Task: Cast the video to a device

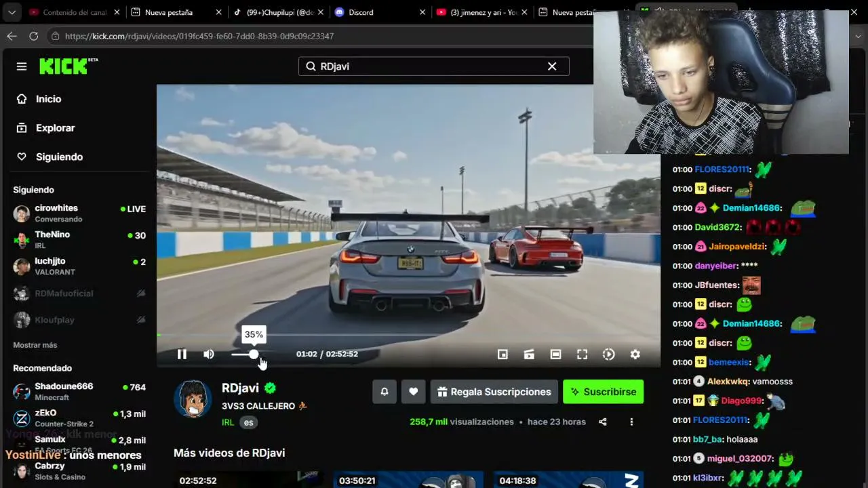Action: [529, 354]
